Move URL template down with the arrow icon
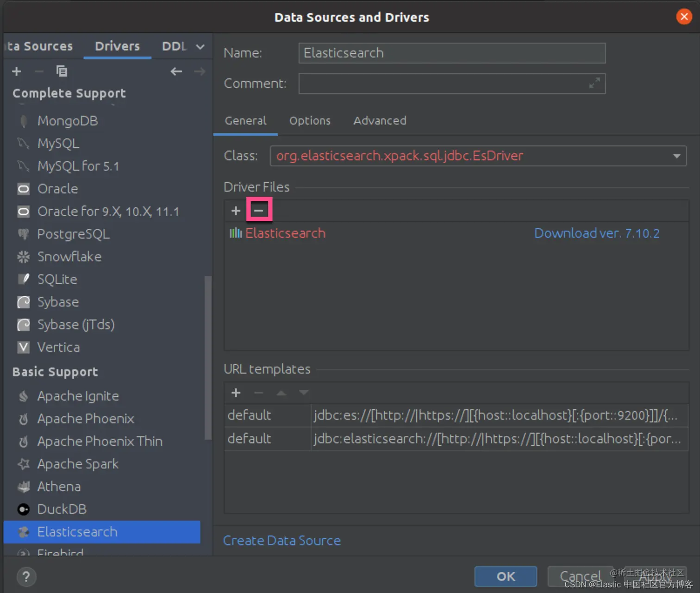Screen dimensions: 700x593 (303, 393)
